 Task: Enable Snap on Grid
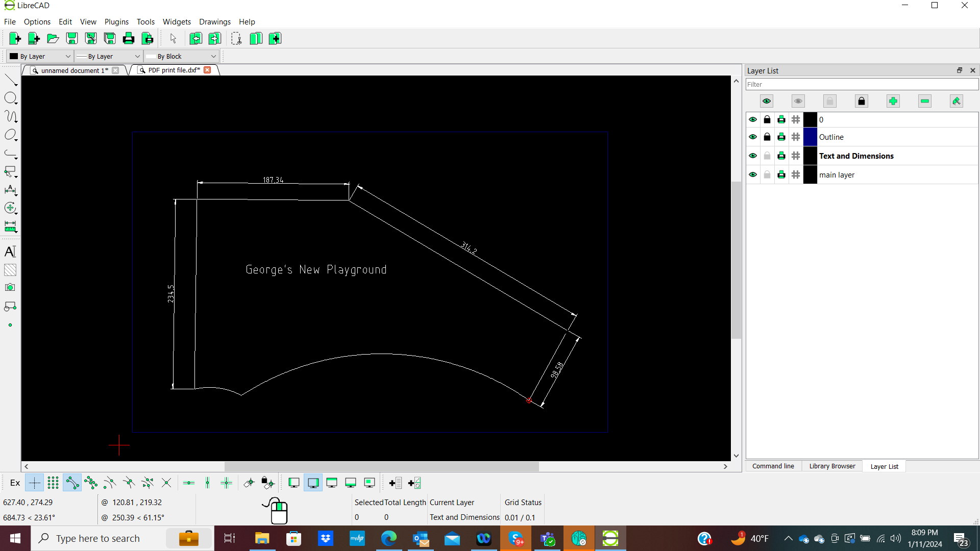point(53,483)
